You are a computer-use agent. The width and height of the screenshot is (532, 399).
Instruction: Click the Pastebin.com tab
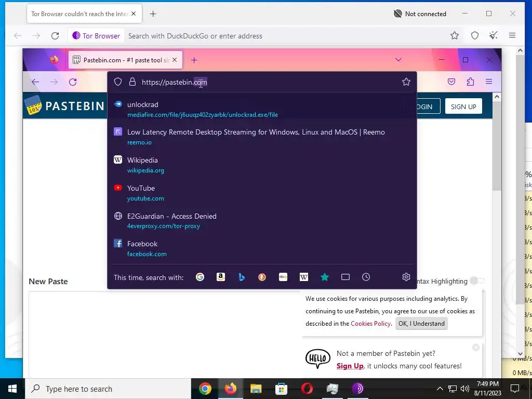(x=126, y=60)
